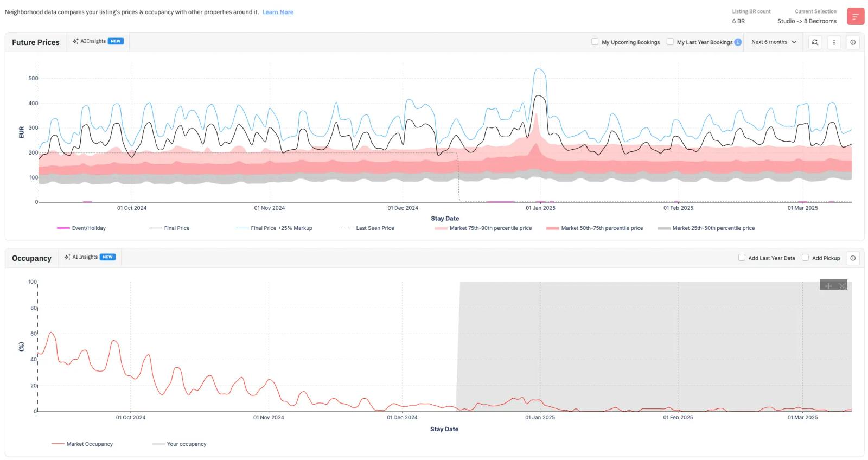Toggle Market 75th-90th percentile price legend
Image resolution: width=868 pixels, height=460 pixels.
[483, 228]
